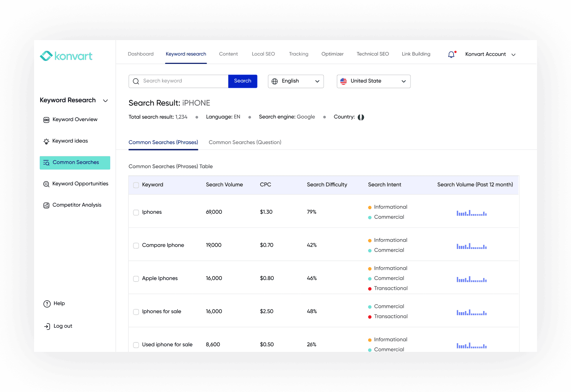Image resolution: width=571 pixels, height=392 pixels.
Task: Click the Konvart logo
Action: 66,56
